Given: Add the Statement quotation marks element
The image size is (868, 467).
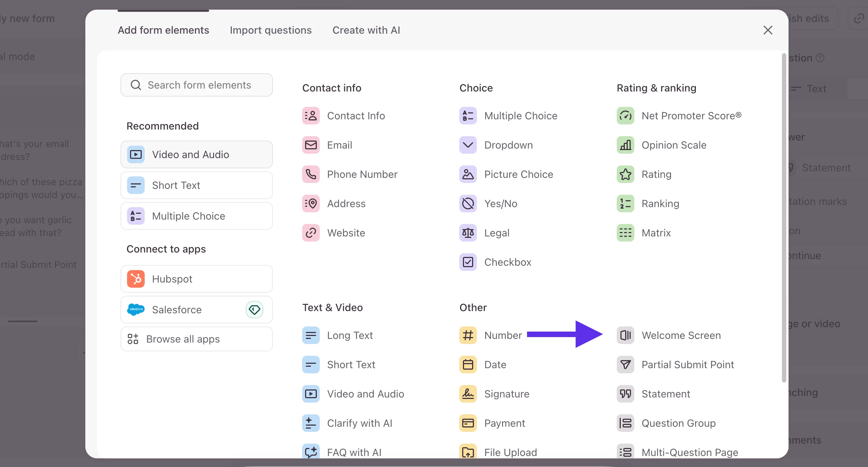Looking at the screenshot, I should click(665, 394).
